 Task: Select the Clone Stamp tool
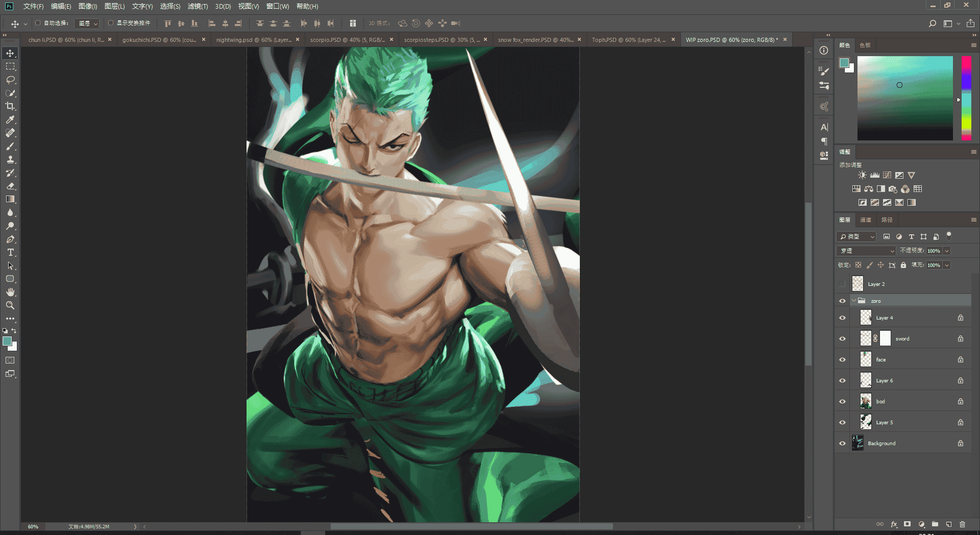click(10, 159)
